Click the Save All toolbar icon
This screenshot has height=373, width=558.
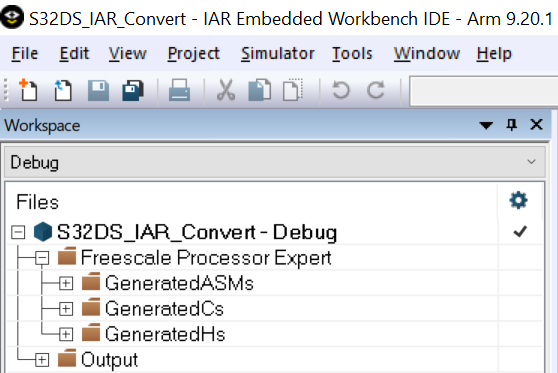click(133, 90)
